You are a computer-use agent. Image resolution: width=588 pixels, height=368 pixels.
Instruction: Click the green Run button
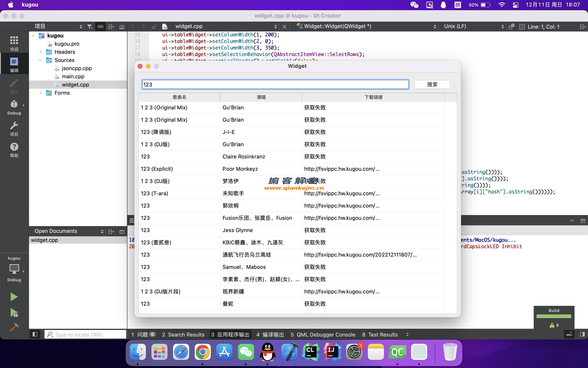14,297
